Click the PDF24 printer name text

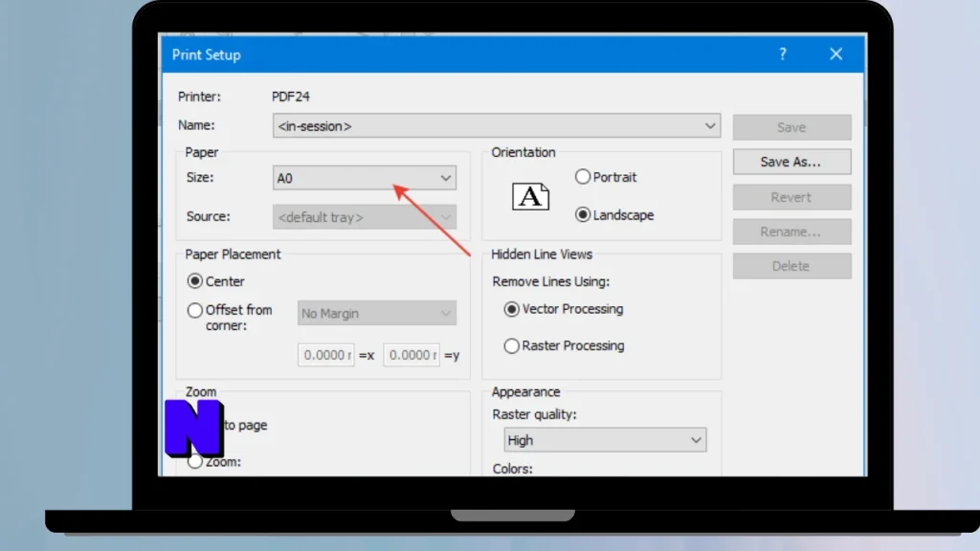(x=291, y=97)
